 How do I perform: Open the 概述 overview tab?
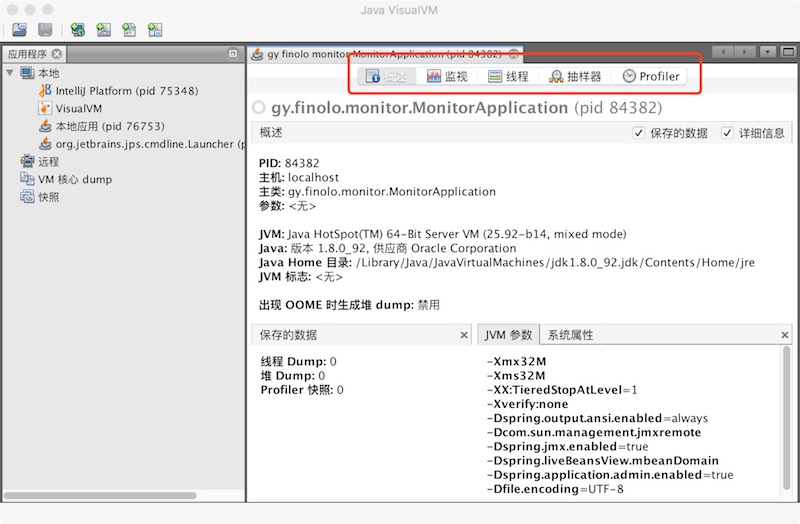click(387, 77)
